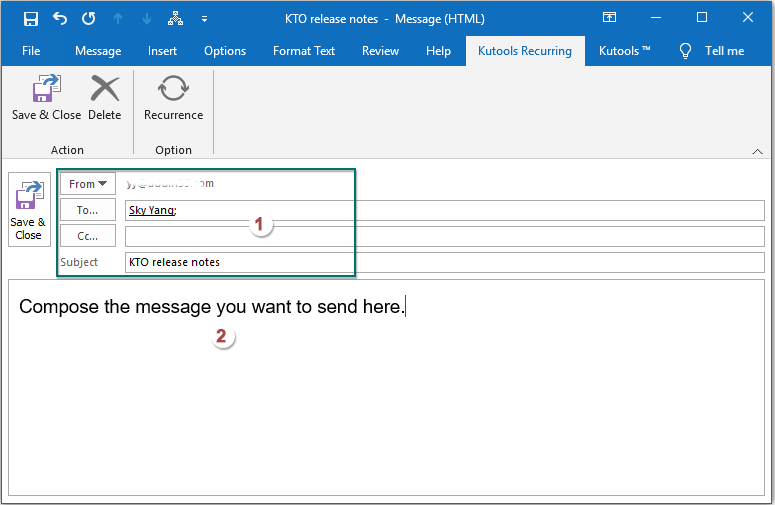The image size is (775, 505).
Task: Switch to the Message tab
Action: click(98, 51)
